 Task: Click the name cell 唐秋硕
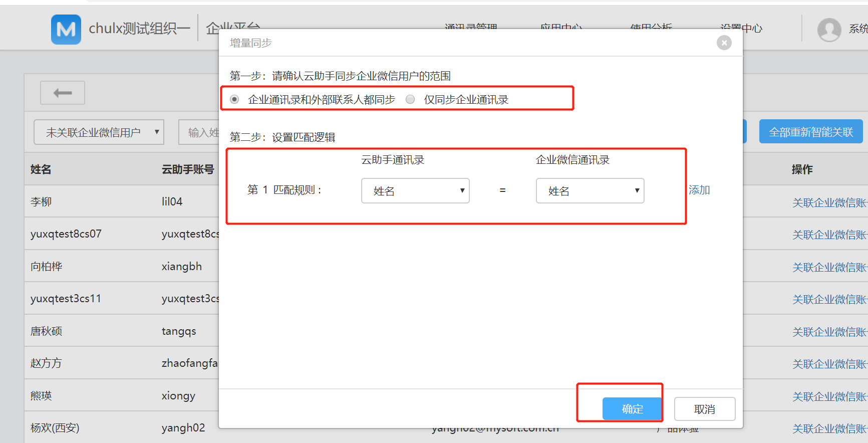46,331
